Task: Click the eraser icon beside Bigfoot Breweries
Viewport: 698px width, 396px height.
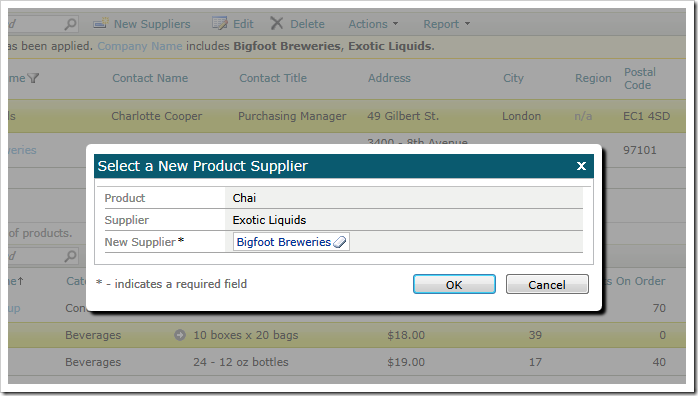Action: (340, 242)
